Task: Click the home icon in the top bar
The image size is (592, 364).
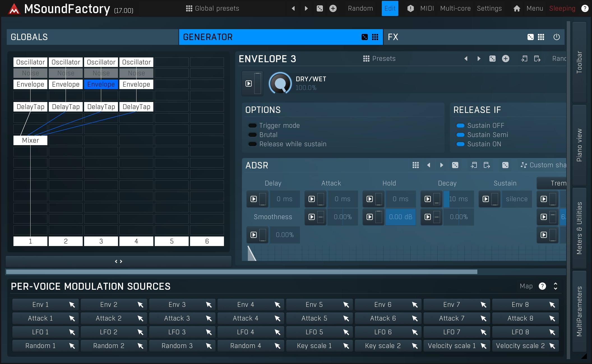Action: point(517,8)
